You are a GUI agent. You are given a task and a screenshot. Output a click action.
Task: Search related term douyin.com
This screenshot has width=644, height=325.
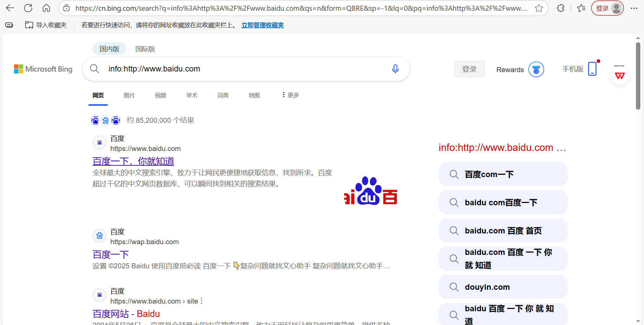click(503, 287)
